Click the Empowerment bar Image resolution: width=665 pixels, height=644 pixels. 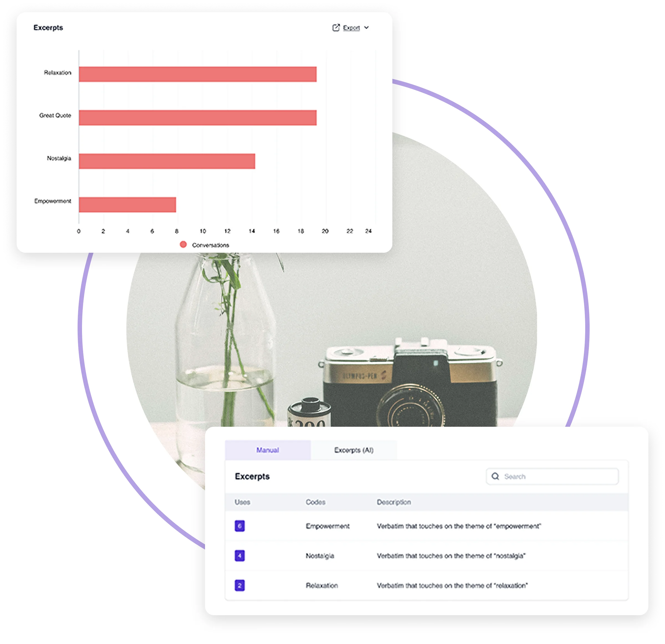pyautogui.click(x=127, y=204)
